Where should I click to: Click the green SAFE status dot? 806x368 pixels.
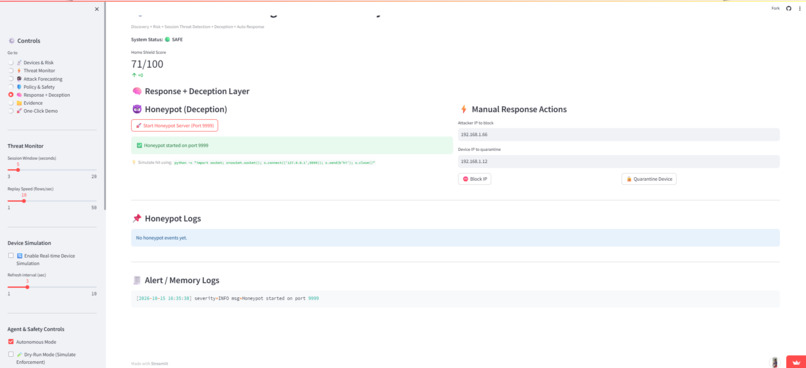(x=167, y=40)
